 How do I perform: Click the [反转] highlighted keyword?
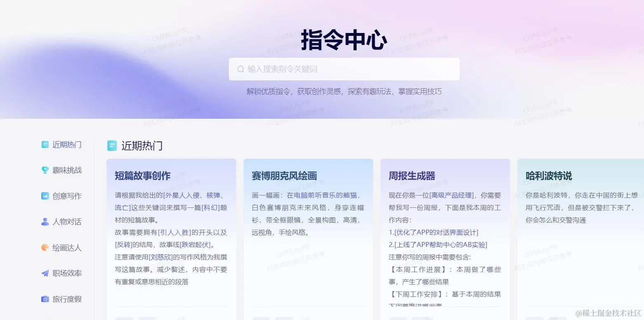[x=124, y=245]
